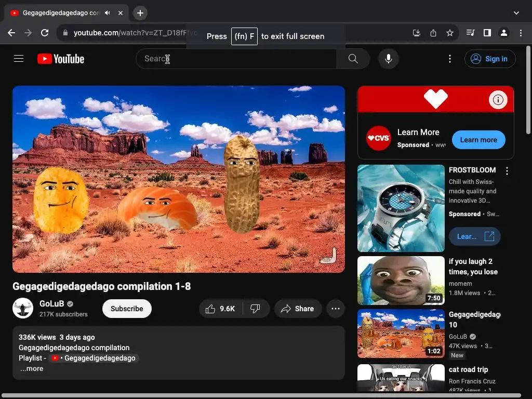Click the FROSTBLOOM Learn more button
The image size is (532, 399).
click(475, 236)
